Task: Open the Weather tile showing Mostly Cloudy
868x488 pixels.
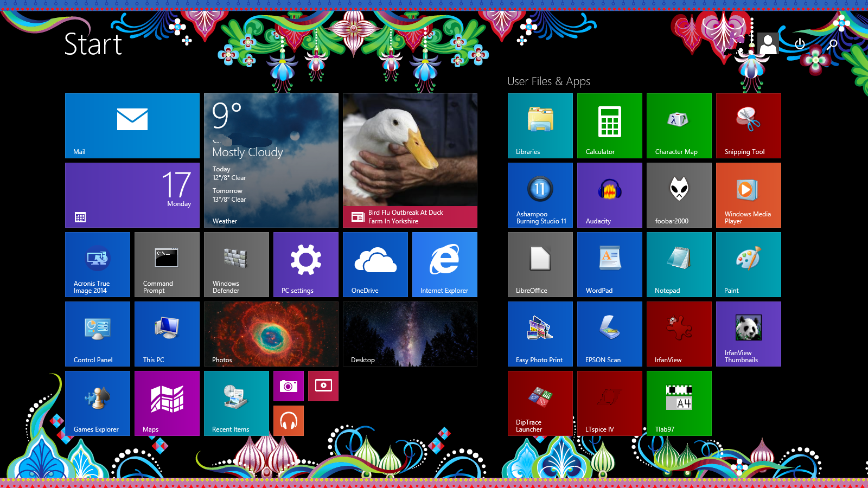Action: tap(271, 160)
